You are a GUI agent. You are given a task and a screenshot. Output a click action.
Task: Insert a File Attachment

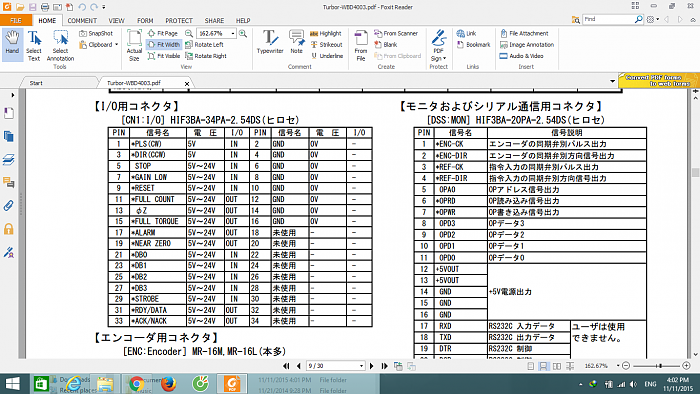tap(524, 33)
